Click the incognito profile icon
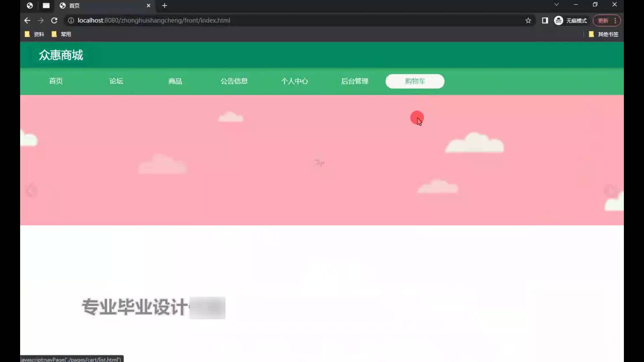The image size is (644, 362). tap(558, 20)
